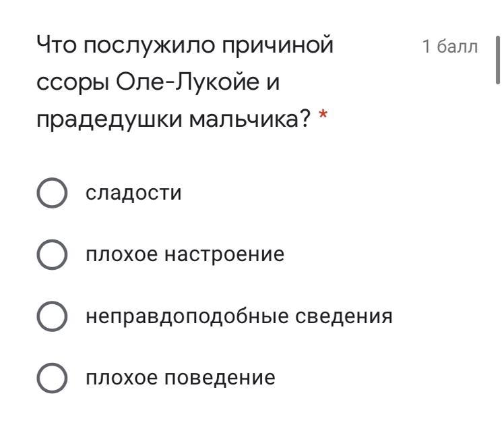Pick the плохое поведение radio circle
Image resolution: width=504 pixels, height=429 pixels.
tap(52, 378)
